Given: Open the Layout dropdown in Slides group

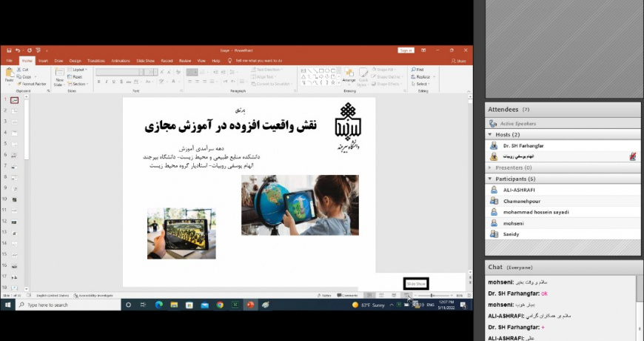Looking at the screenshot, I should click(x=78, y=70).
